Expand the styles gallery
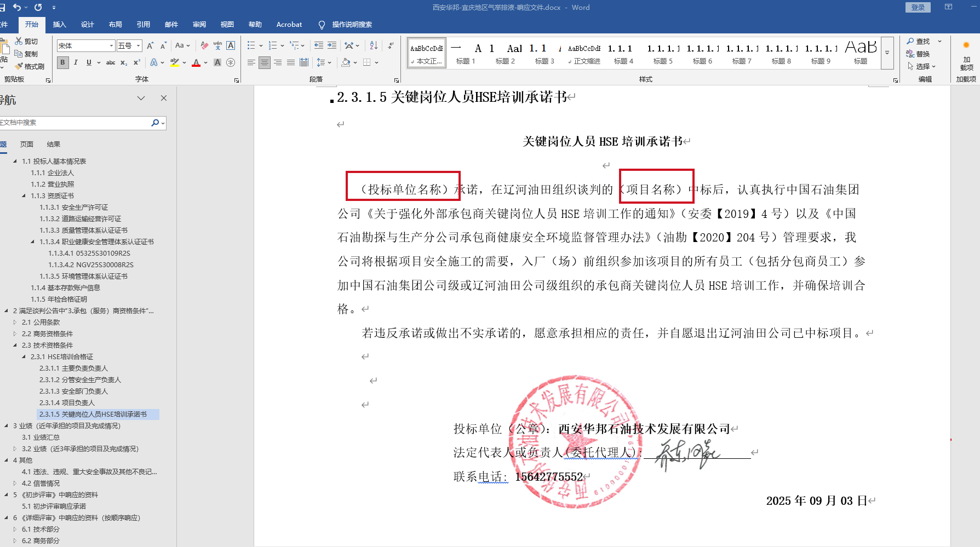The width and height of the screenshot is (980, 547). pos(887,53)
